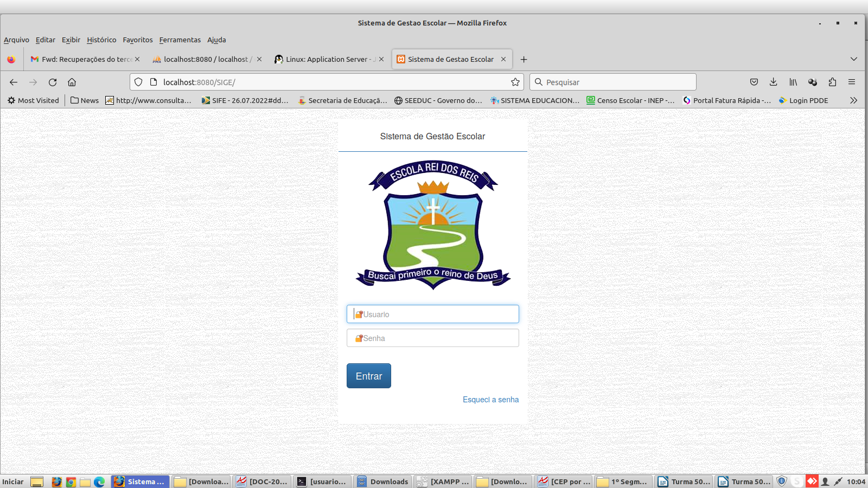The width and height of the screenshot is (868, 488).
Task: Open the Arquivo menu
Action: click(16, 40)
